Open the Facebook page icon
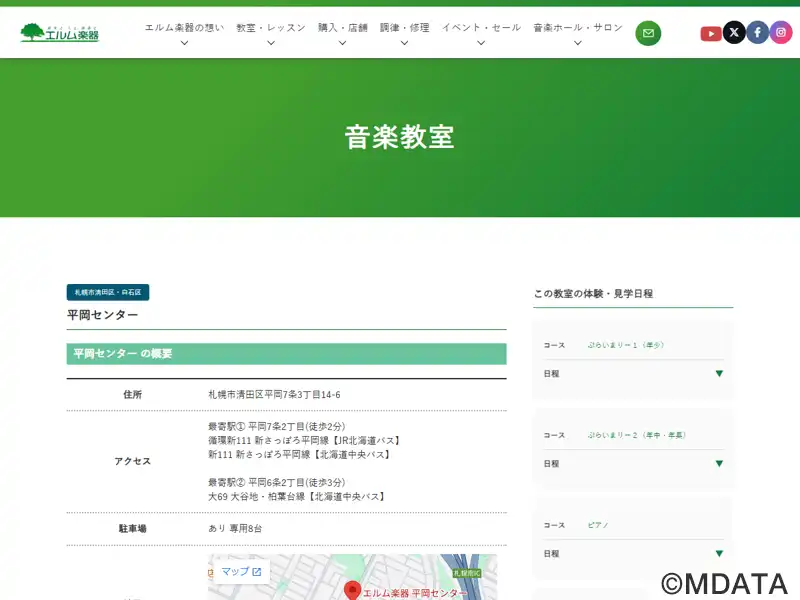 point(758,33)
